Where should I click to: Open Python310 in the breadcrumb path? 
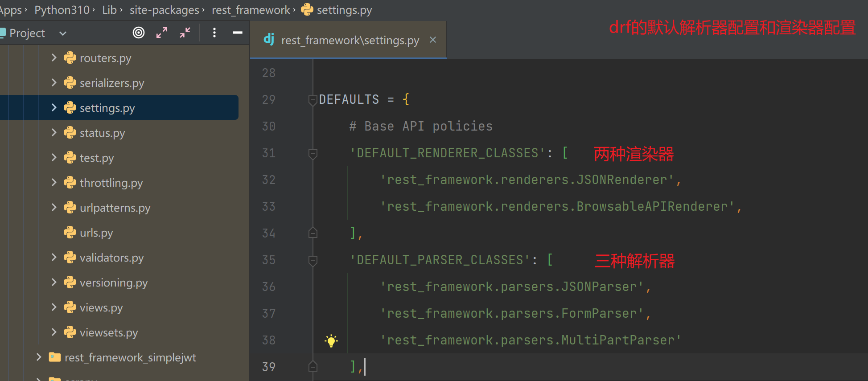click(x=62, y=10)
